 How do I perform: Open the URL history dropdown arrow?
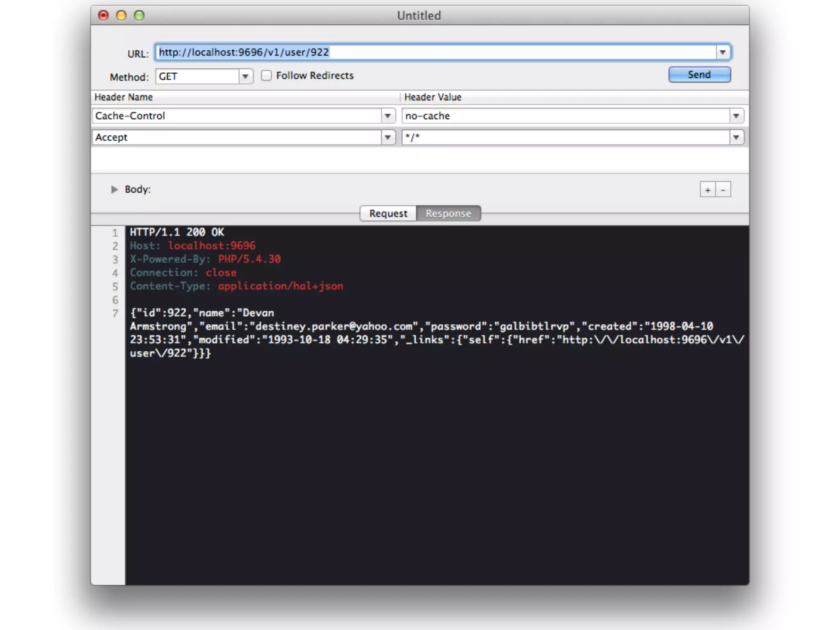point(723,52)
